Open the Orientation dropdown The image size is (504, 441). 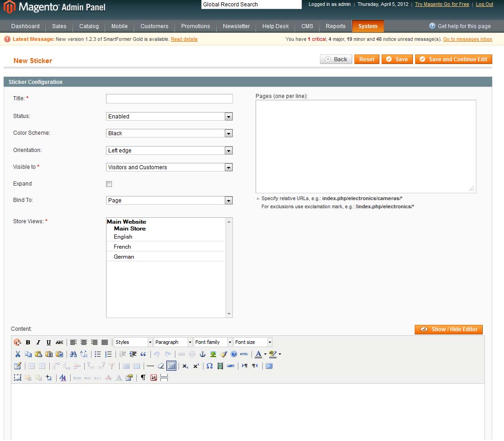point(169,151)
